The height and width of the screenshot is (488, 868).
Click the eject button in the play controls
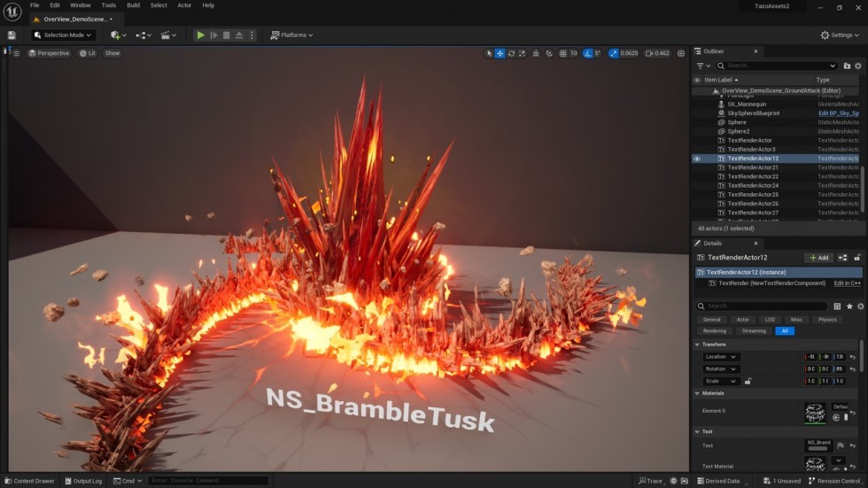239,35
